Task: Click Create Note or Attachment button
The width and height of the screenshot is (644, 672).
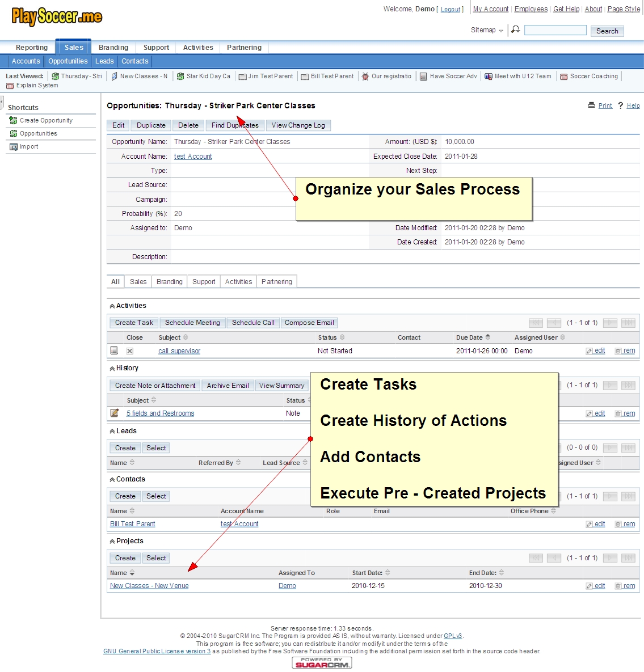Action: (155, 386)
